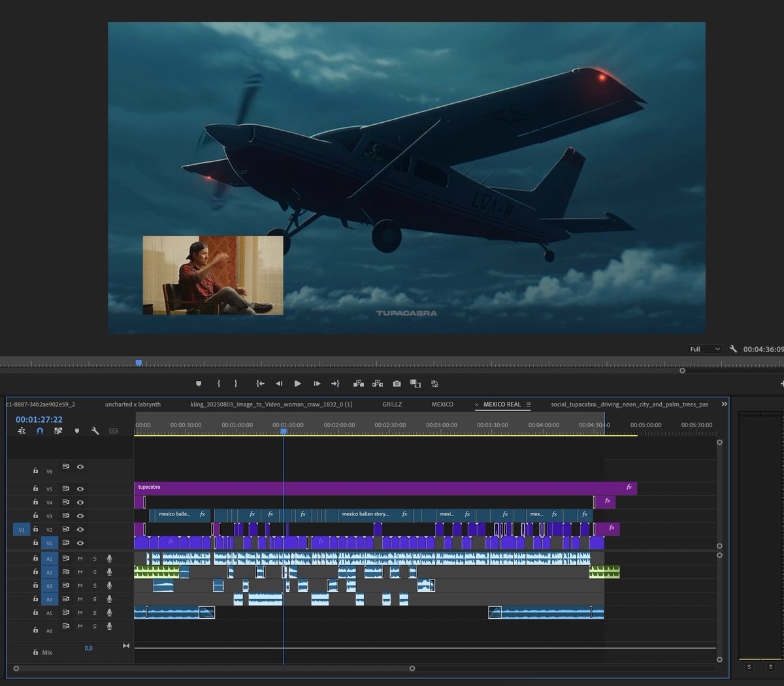Screen dimensions: 784x686
Task: Hide track V6 with eye icon
Action: (x=80, y=466)
